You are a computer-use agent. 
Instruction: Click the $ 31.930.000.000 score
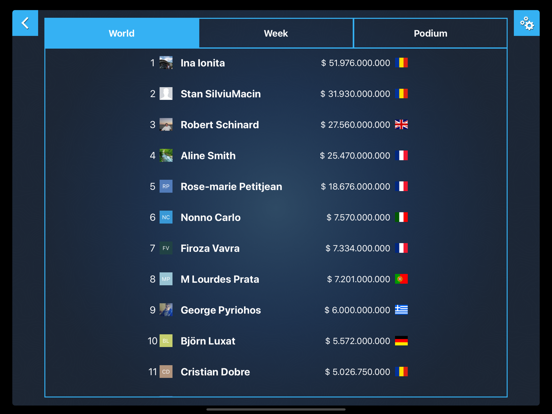click(x=355, y=94)
